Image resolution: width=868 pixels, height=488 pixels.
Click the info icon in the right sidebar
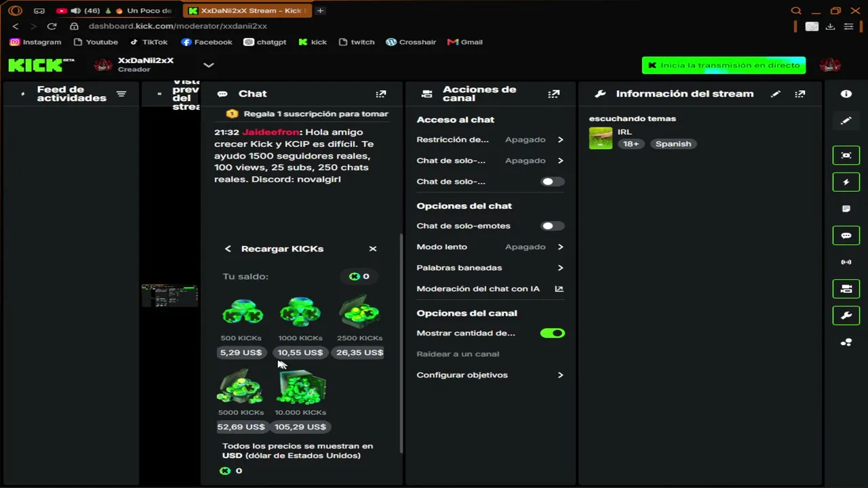point(846,94)
